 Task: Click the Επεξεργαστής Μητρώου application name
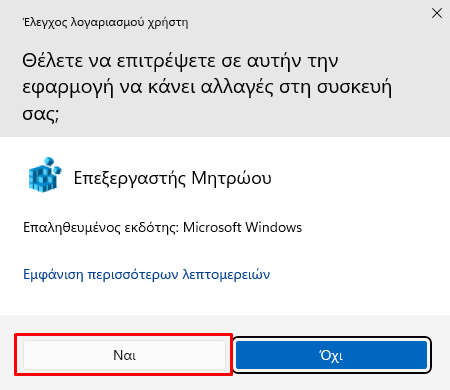pos(172,178)
